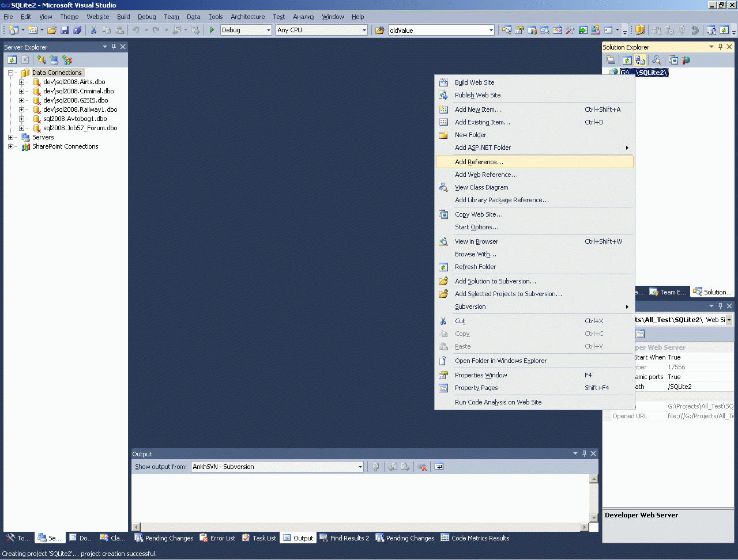
Task: Open the Debug configuration dropdown
Action: (269, 30)
